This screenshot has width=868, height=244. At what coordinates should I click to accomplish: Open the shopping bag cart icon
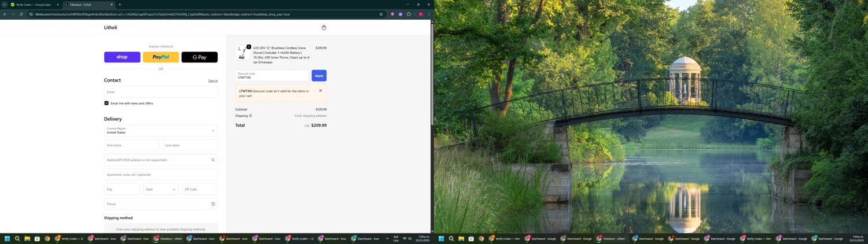(323, 28)
